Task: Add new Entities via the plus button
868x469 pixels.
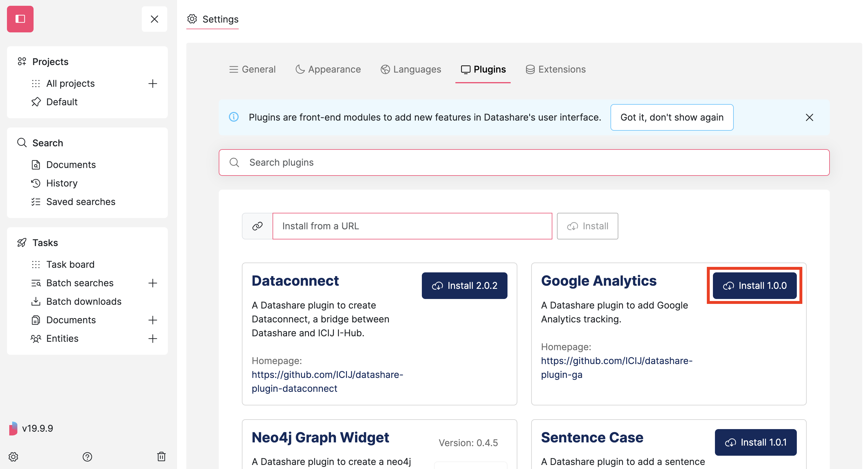Action: pos(153,339)
